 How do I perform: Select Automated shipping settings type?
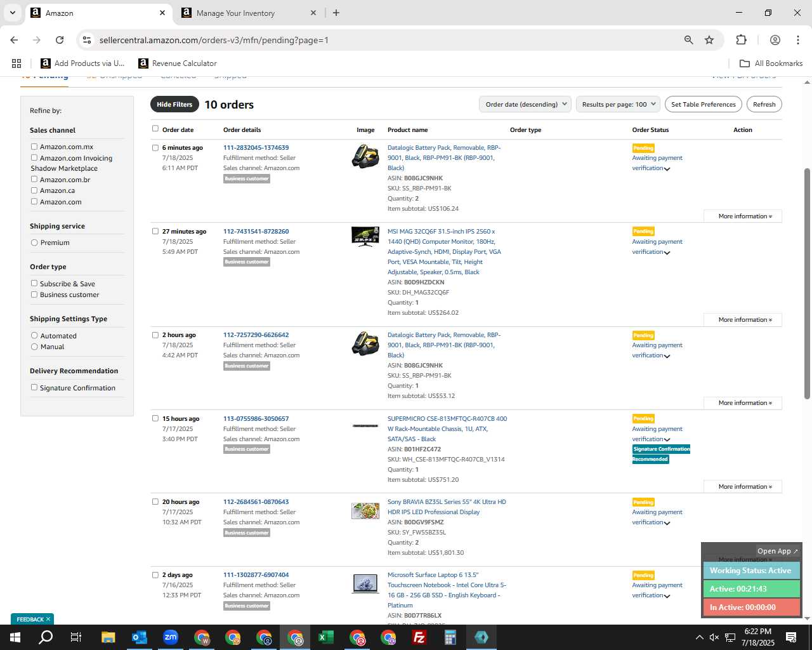pyautogui.click(x=34, y=336)
